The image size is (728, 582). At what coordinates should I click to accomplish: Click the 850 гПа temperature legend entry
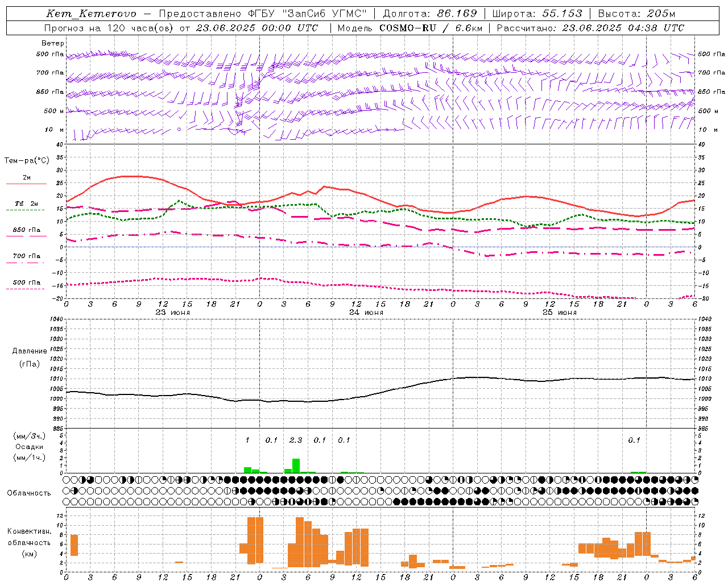click(27, 230)
